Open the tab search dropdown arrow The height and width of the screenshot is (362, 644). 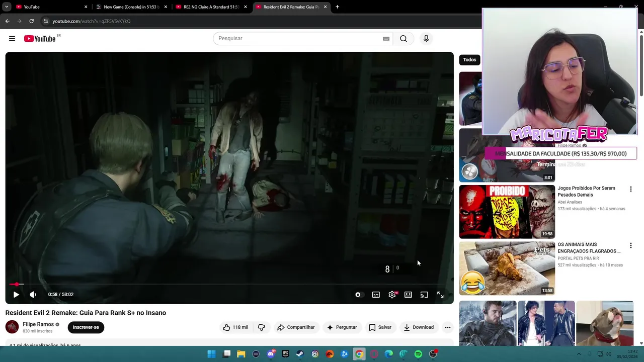(x=7, y=7)
